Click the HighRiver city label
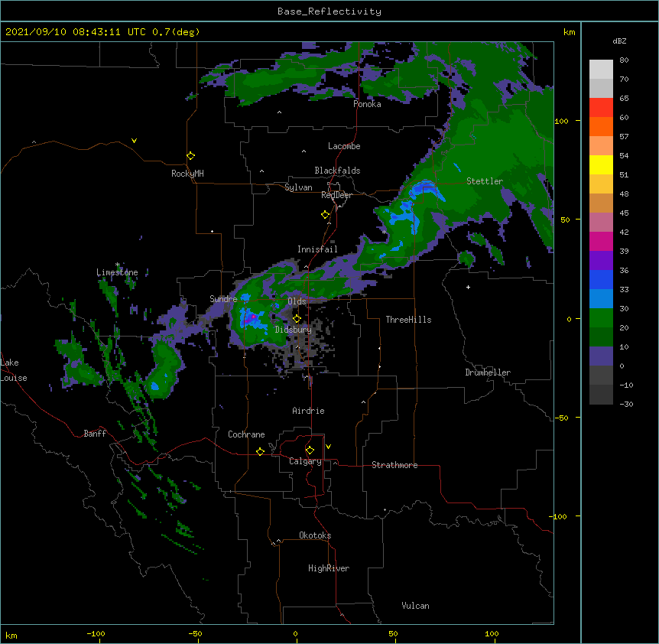The height and width of the screenshot is (644, 659). tap(329, 568)
